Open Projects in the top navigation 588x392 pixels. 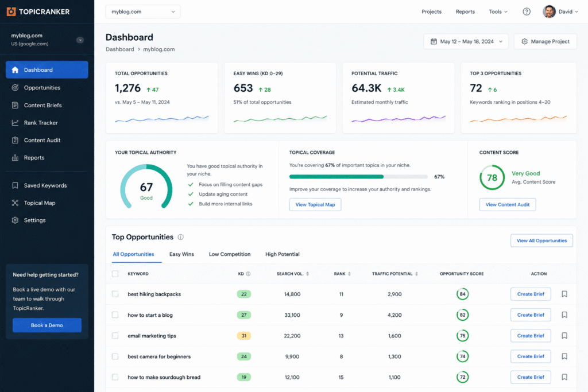(x=431, y=11)
